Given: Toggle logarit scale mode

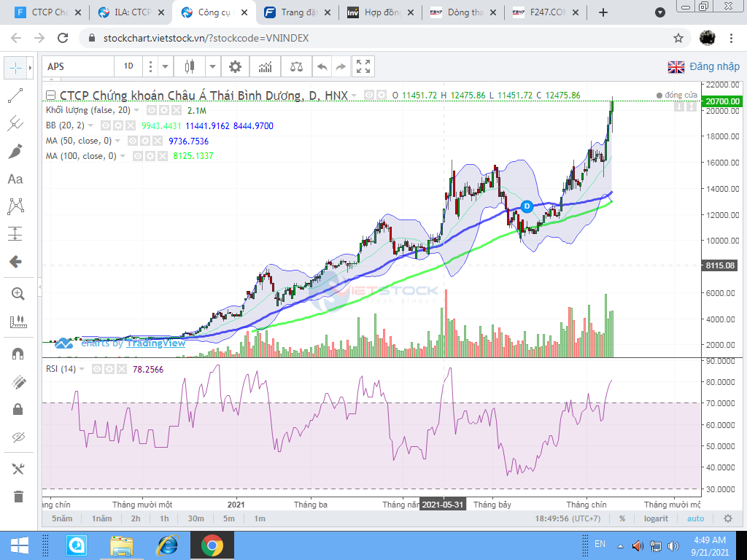Looking at the screenshot, I should click(x=656, y=518).
